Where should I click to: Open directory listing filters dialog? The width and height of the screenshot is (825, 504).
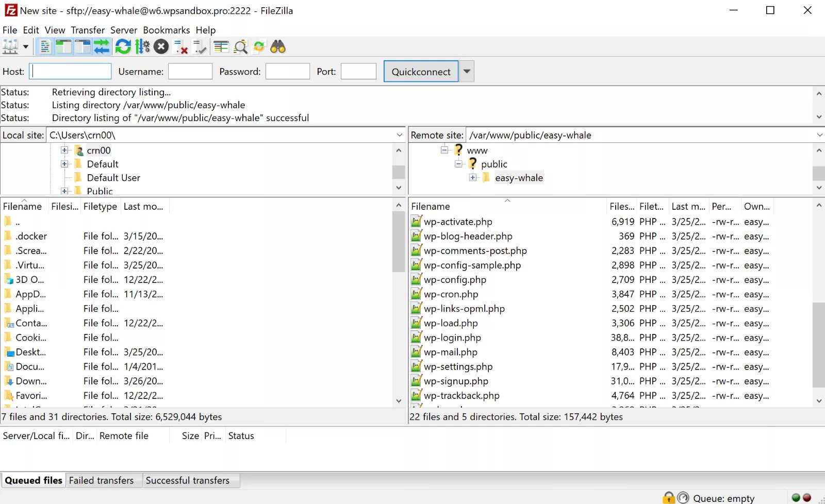pos(221,47)
